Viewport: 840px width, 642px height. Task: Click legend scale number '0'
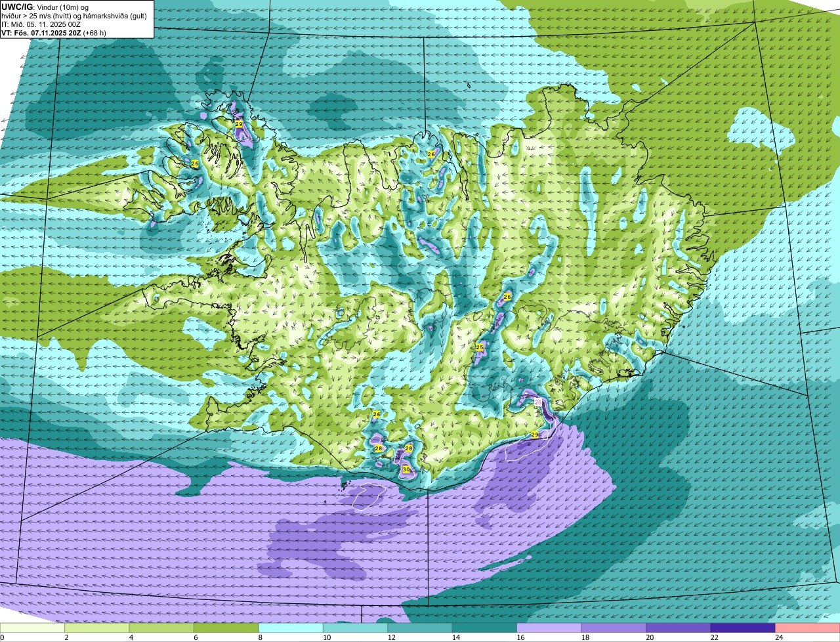coord(2,637)
